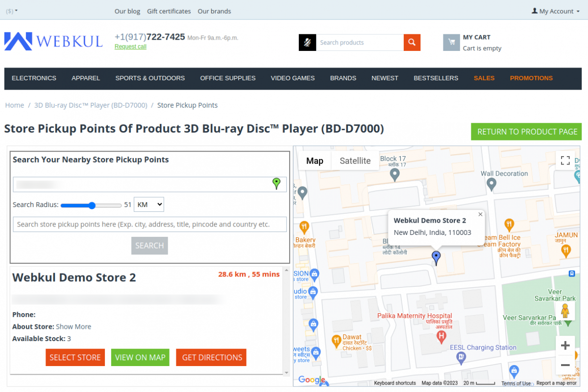Click the Wall Decoration map pin
588x392 pixels.
click(491, 184)
